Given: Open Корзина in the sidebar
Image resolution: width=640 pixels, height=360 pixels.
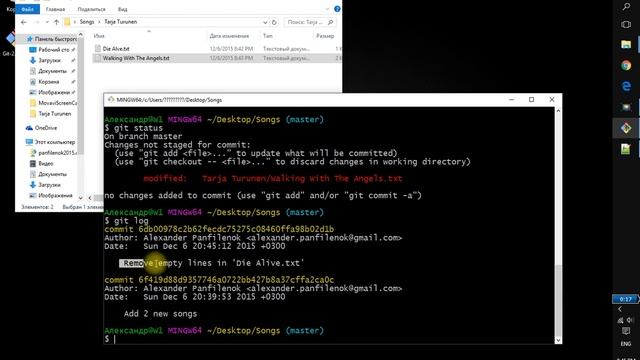Looking at the screenshot, I should point(49,82).
